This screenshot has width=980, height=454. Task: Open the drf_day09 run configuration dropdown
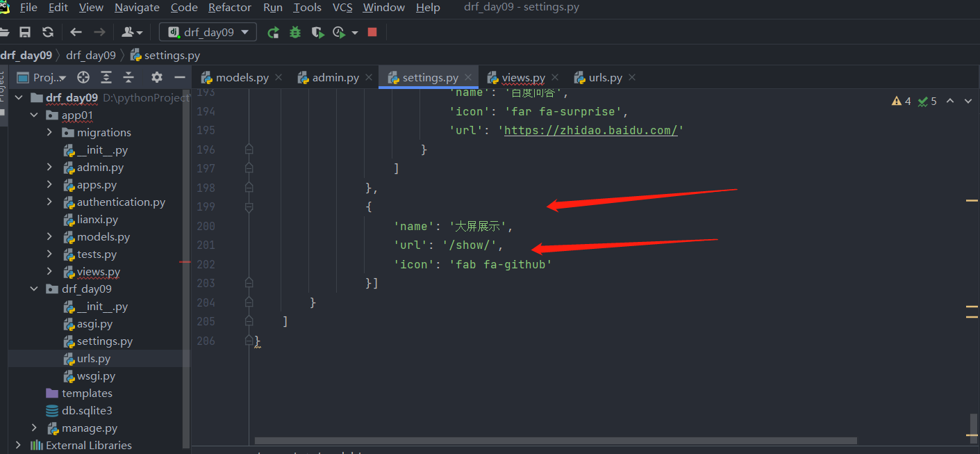pos(208,32)
